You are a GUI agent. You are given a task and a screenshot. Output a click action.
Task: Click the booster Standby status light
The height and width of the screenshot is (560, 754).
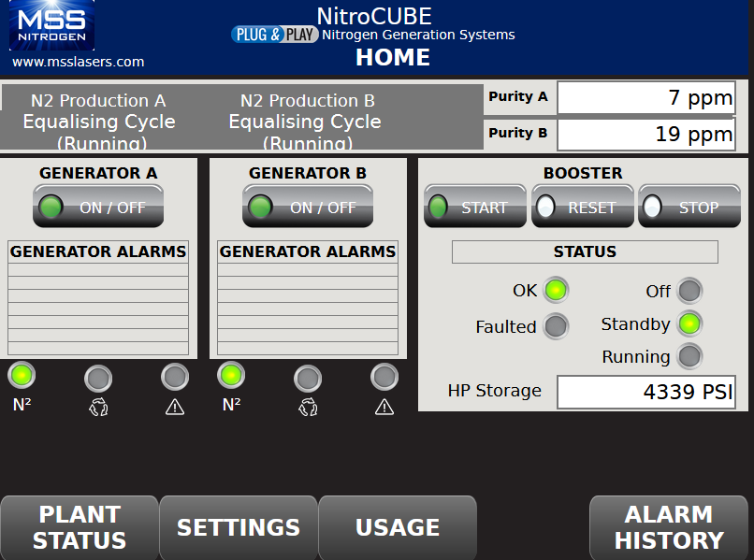tap(689, 323)
